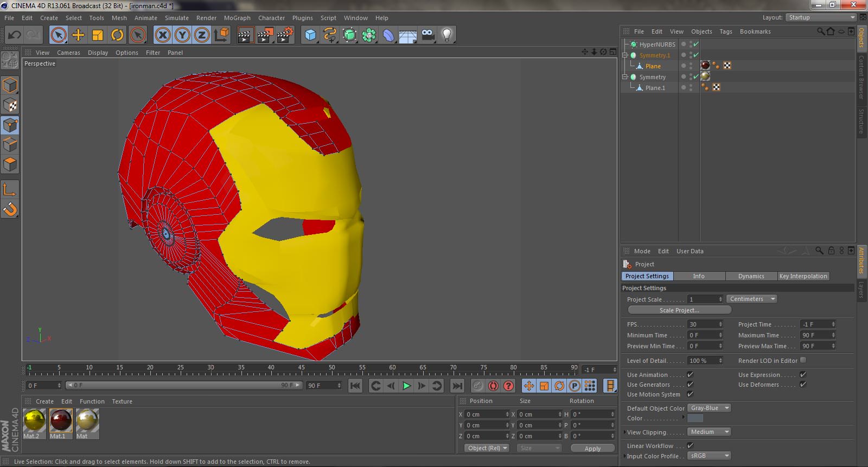Viewport: 868px width, 467px height.
Task: Click the red Record Active Objects button
Action: (x=493, y=386)
